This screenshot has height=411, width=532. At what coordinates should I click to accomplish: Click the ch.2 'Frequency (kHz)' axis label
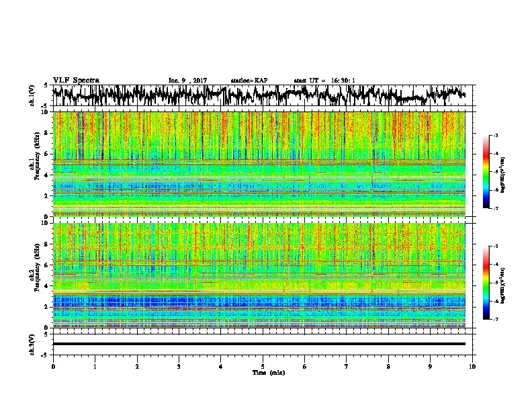(37, 267)
